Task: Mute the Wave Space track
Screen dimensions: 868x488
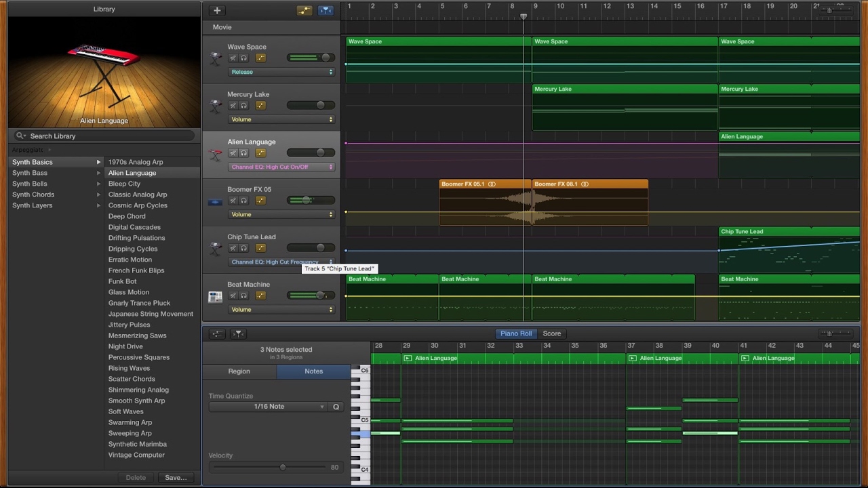Action: [x=233, y=58]
